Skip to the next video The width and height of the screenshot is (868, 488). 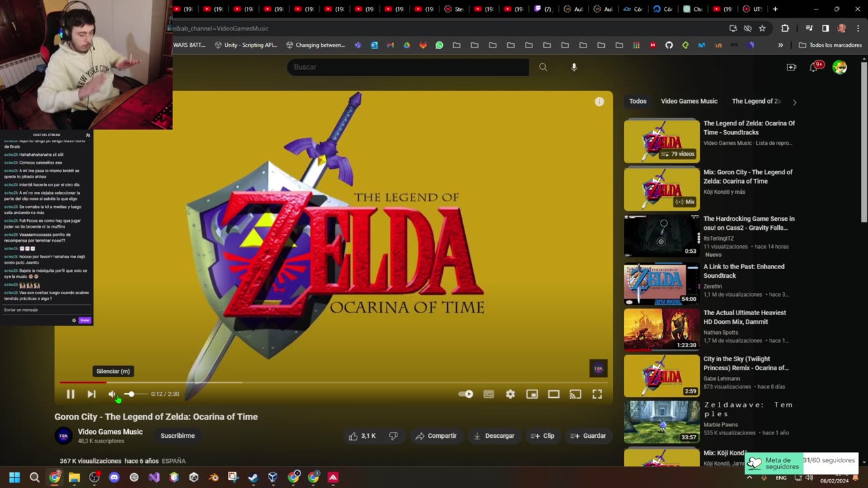(x=92, y=394)
